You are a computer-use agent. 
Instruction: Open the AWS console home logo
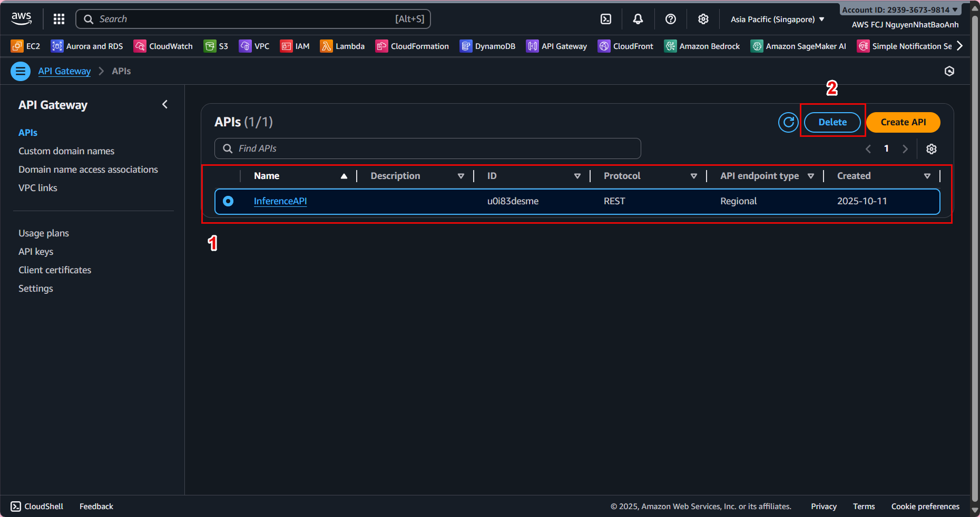coord(22,19)
